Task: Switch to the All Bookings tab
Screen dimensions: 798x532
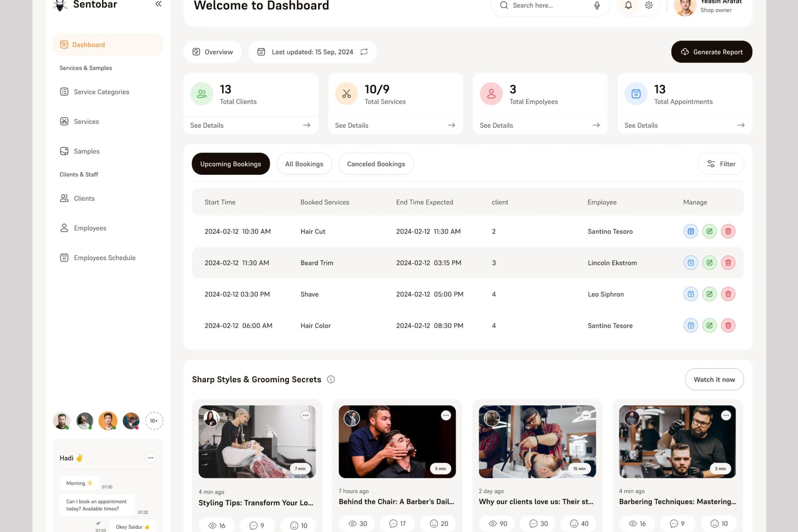Action: [x=304, y=164]
